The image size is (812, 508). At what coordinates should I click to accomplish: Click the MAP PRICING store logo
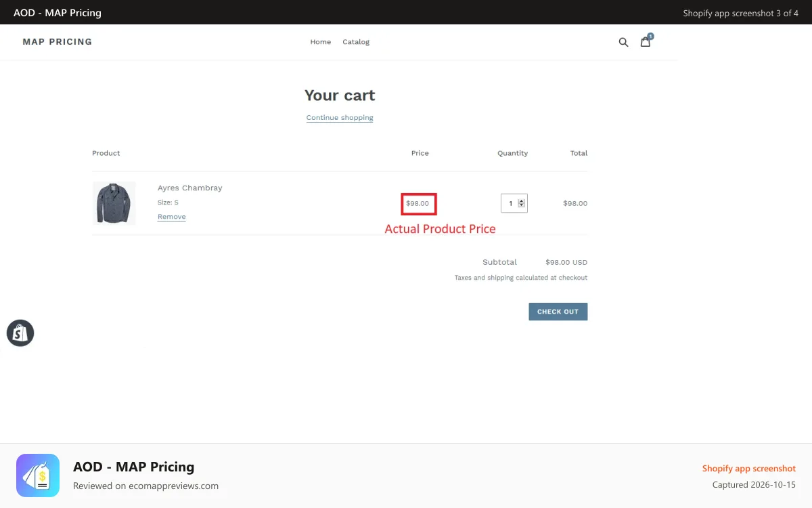click(58, 42)
